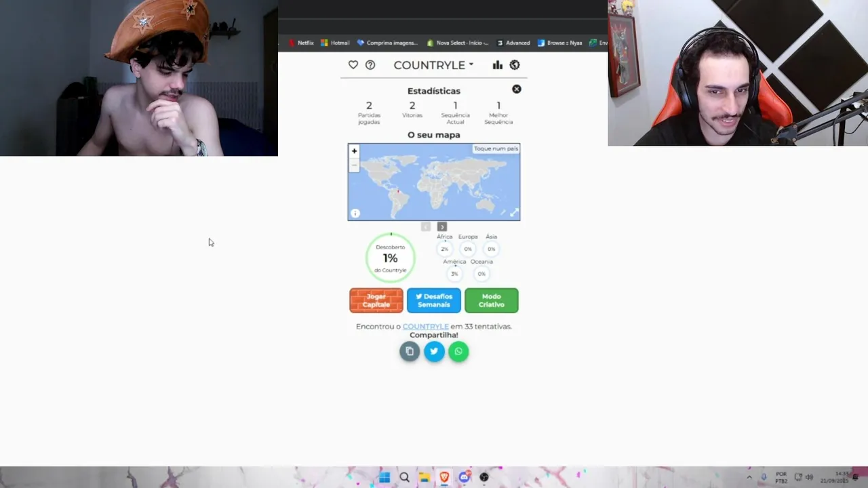The image size is (868, 488).
Task: Click the África progress ring
Action: coord(444,249)
